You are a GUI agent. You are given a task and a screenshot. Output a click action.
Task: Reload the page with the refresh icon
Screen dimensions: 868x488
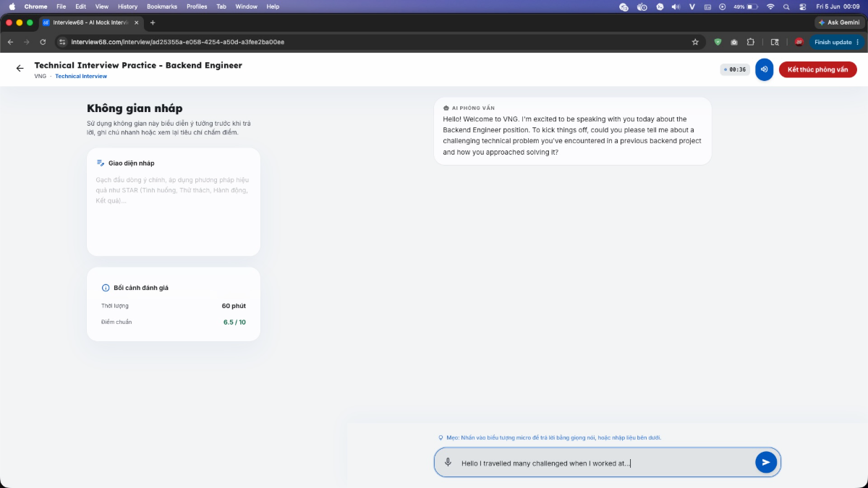[43, 42]
